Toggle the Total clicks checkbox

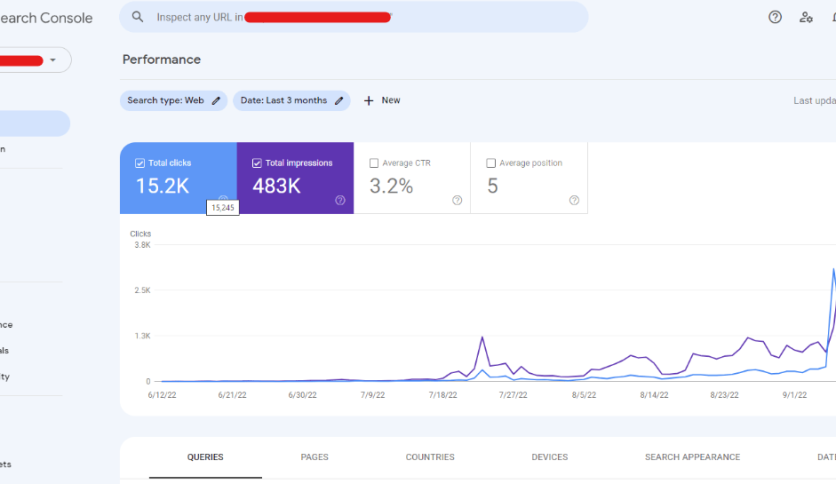tap(140, 163)
